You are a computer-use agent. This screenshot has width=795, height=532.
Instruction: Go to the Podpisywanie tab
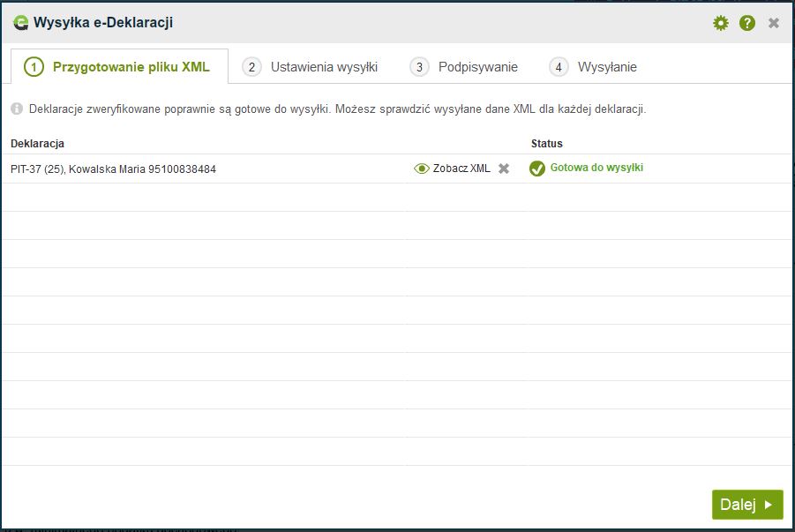click(x=466, y=67)
